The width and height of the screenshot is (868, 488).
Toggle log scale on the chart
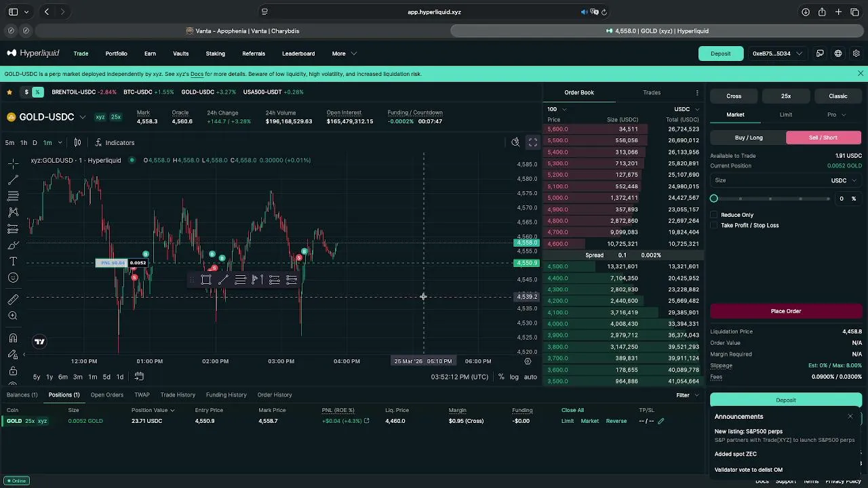[514, 377]
